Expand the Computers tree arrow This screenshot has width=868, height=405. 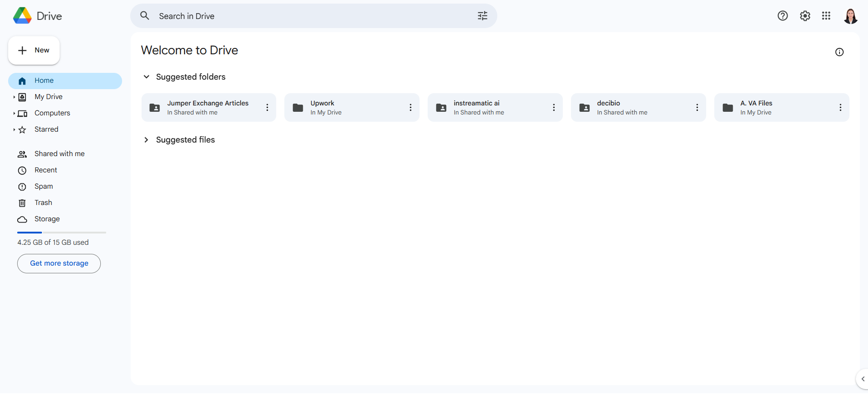(x=14, y=113)
